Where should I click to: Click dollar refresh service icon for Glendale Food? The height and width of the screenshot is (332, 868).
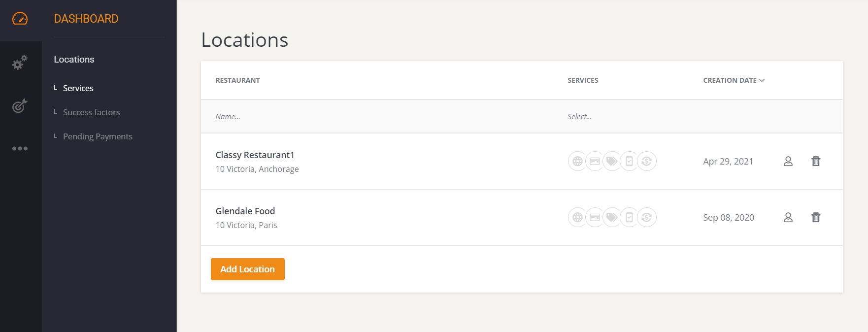tap(646, 217)
